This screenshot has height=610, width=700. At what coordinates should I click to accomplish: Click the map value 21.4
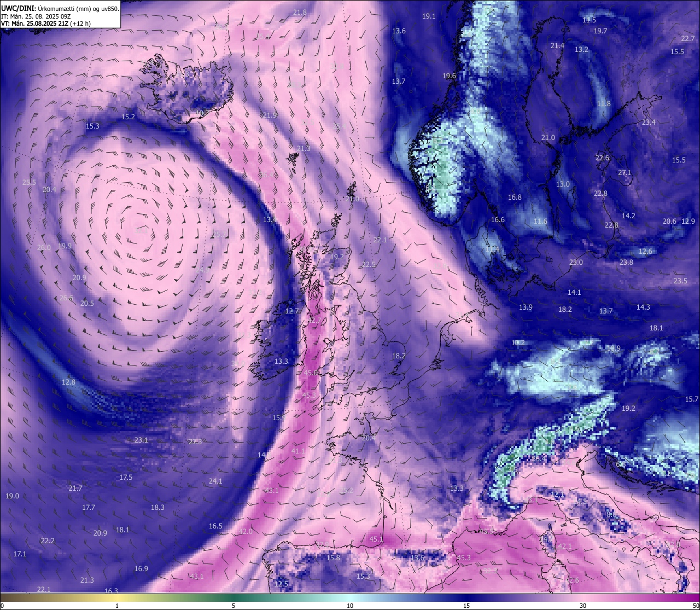click(557, 46)
